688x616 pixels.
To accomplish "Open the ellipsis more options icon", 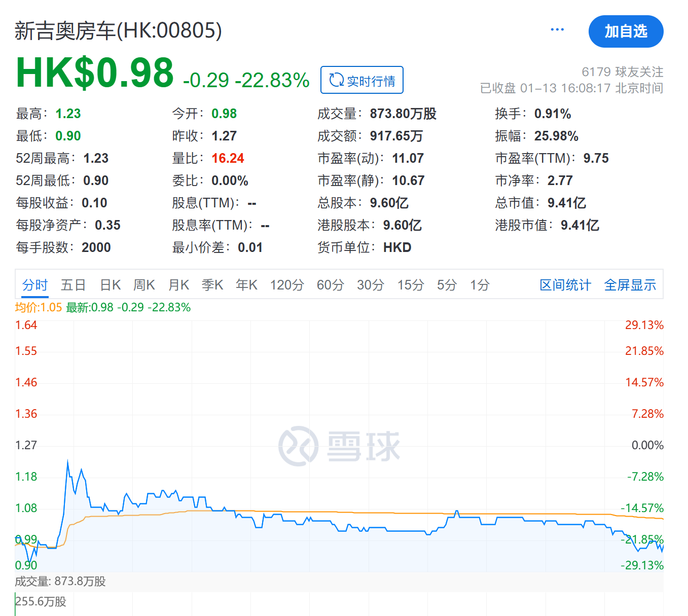I will coord(557,29).
